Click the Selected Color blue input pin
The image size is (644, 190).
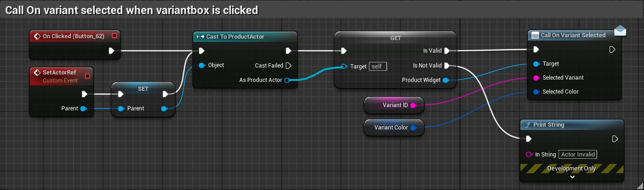coord(536,92)
